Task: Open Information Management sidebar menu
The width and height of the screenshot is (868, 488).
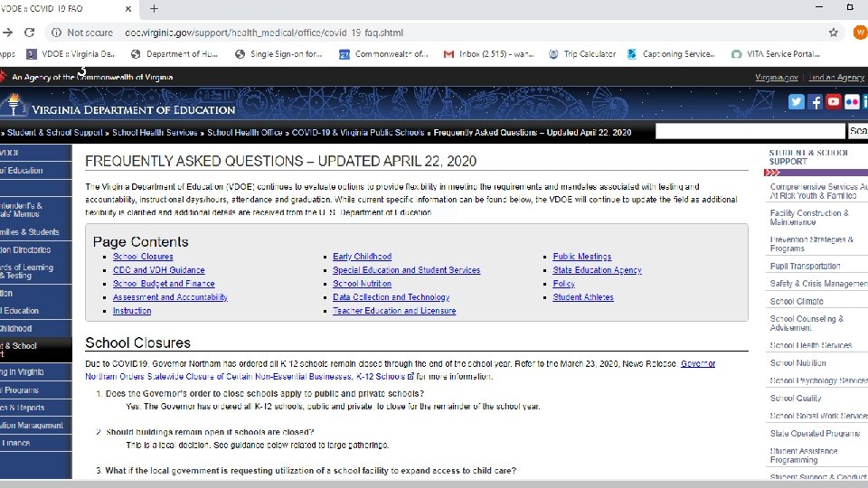Action: coord(35,426)
